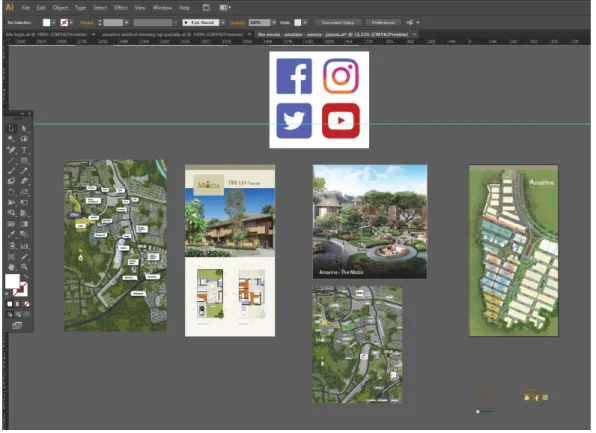Switch to Draw Behind mode
This screenshot has height=433, width=596.
point(18,315)
